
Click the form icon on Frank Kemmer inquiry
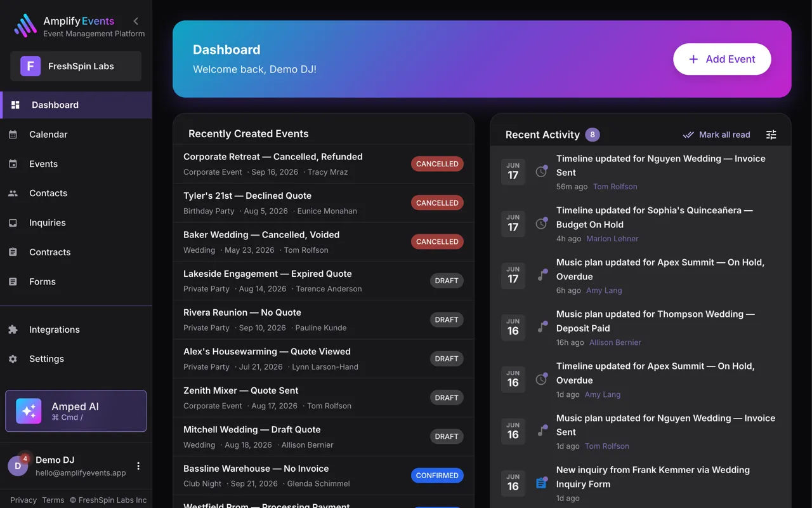[x=541, y=483]
